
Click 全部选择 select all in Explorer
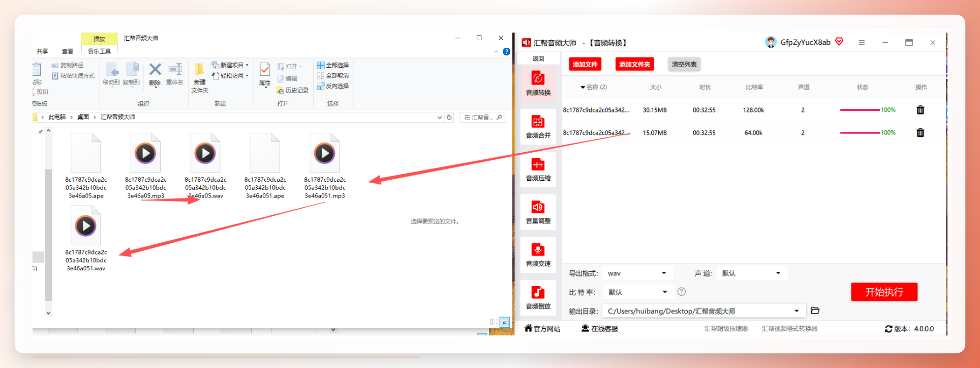pos(333,65)
